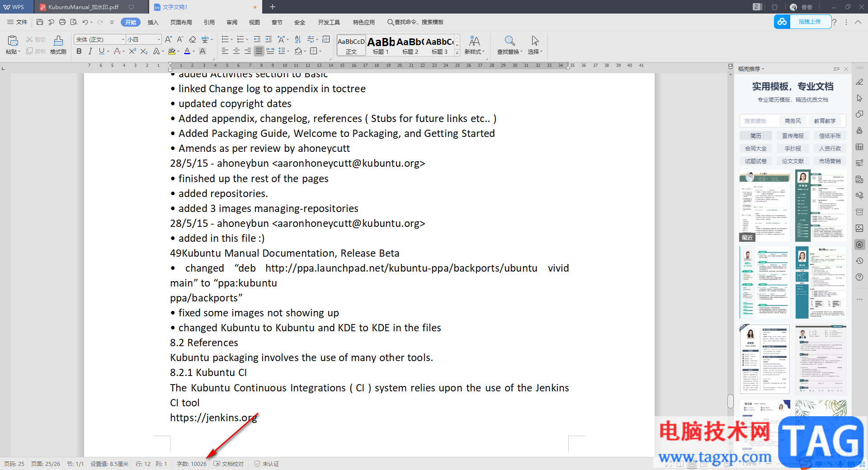Open history clock icon in right sidebar
This screenshot has height=470, width=868.
click(x=859, y=261)
